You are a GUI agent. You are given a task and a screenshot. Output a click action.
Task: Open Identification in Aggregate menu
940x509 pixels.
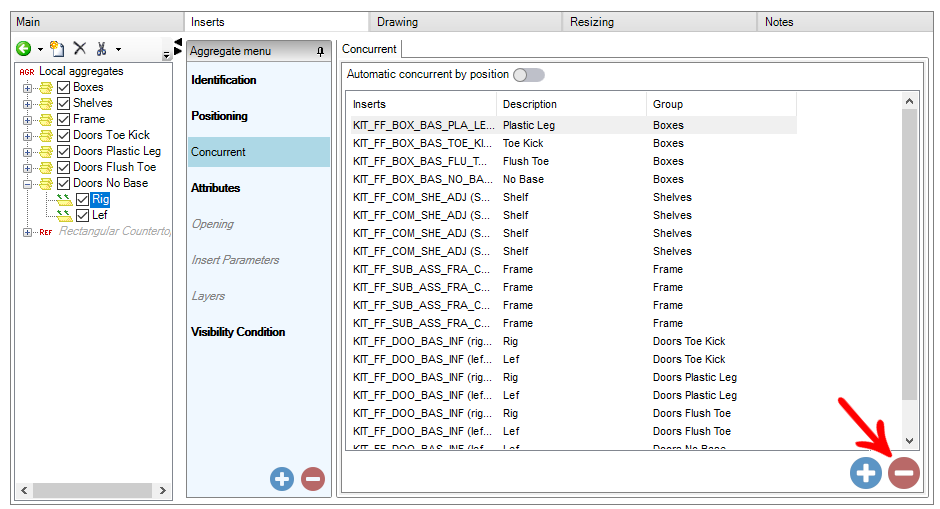pyautogui.click(x=258, y=80)
